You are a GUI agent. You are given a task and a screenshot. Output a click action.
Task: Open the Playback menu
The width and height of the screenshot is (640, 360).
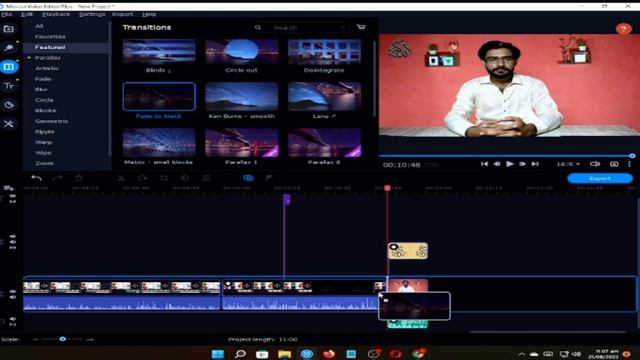tap(56, 14)
